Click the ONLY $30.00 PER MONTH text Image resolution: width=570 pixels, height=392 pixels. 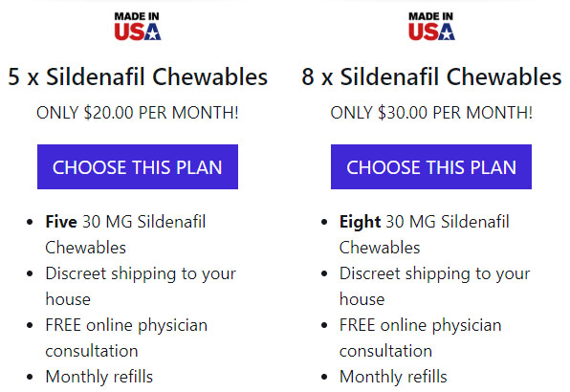click(x=431, y=113)
